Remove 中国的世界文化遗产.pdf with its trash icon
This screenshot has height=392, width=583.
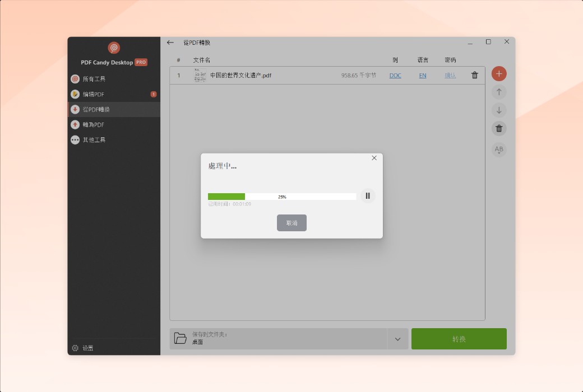coord(474,74)
